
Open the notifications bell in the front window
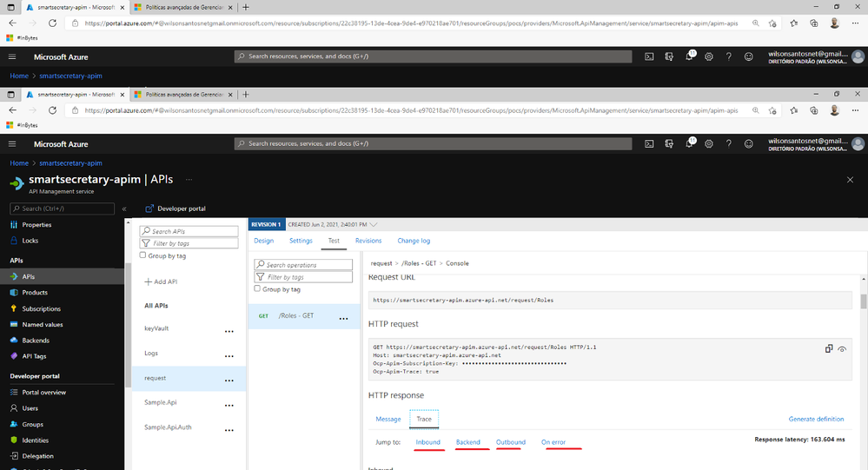(689, 143)
